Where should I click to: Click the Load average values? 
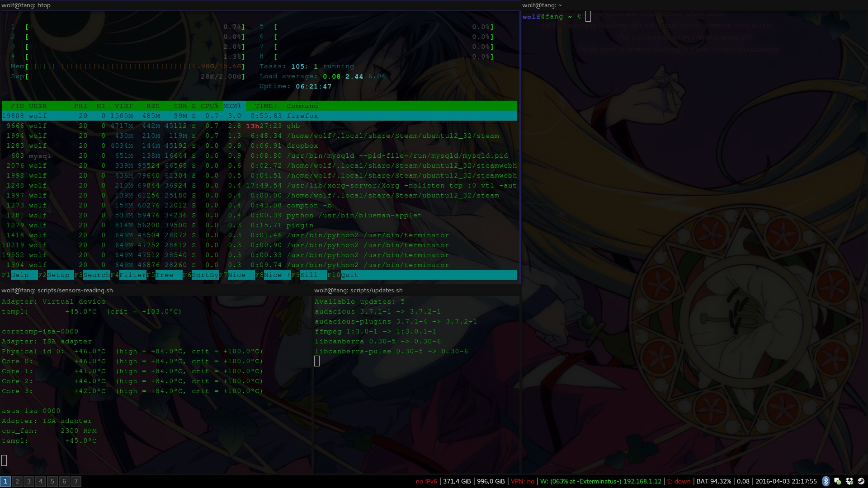pyautogui.click(x=354, y=76)
